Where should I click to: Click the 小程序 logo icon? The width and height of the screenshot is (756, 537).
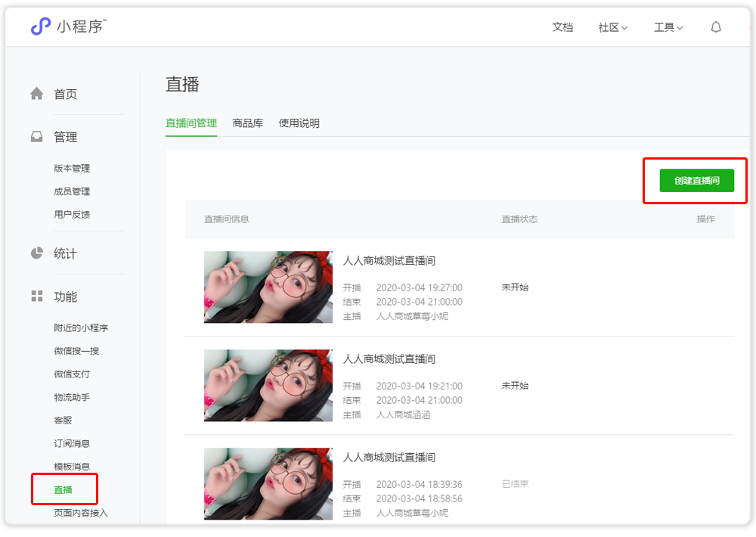pyautogui.click(x=40, y=26)
